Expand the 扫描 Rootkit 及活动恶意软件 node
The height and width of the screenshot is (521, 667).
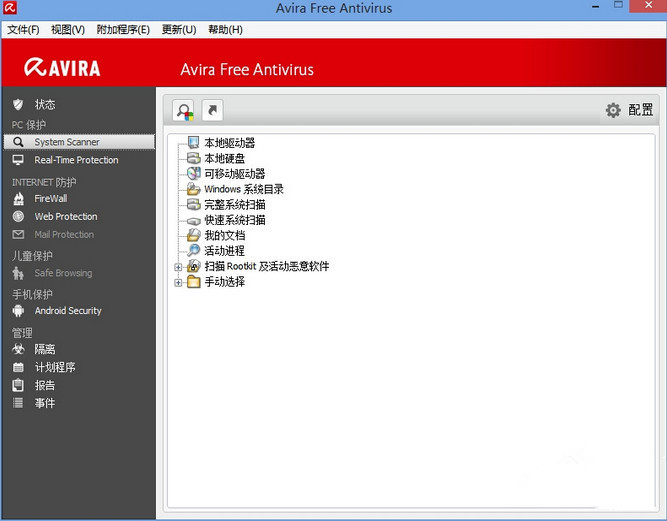tap(179, 267)
